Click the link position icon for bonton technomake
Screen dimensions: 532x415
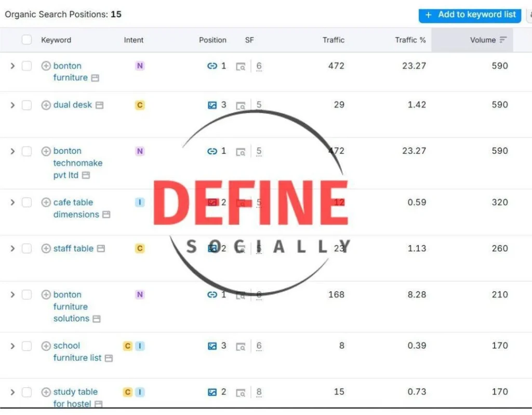pos(212,151)
